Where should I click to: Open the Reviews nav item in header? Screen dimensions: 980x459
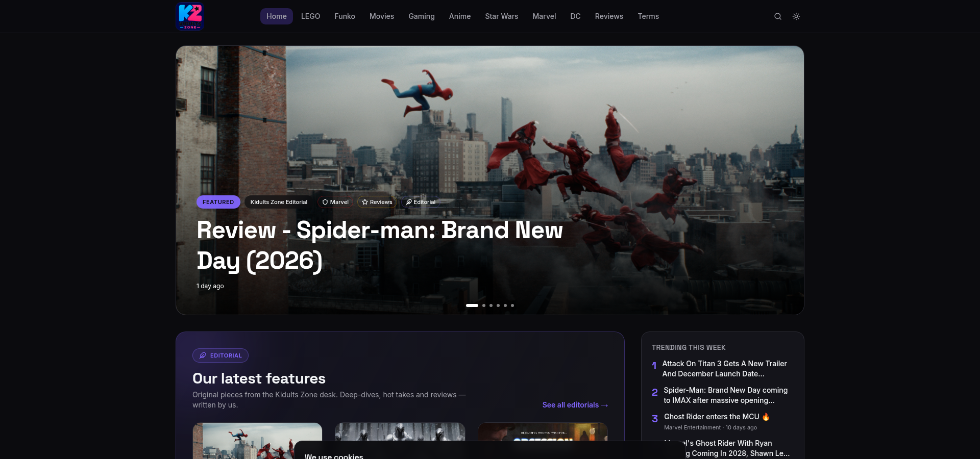pos(609,16)
